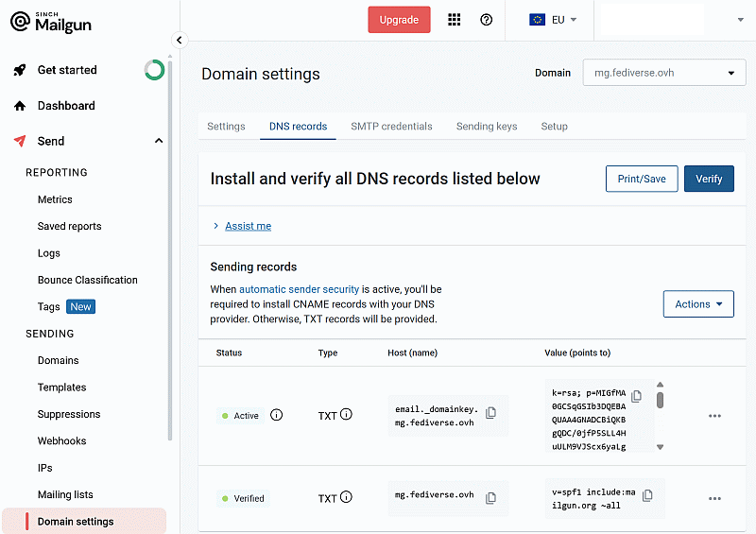Screen dimensions: 756x534
Task: Copy the k=rsa DKIM value
Action: pos(636,396)
